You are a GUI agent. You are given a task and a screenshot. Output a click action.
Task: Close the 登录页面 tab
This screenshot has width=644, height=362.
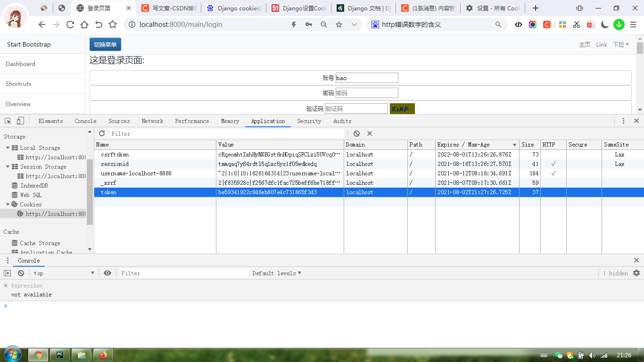click(x=129, y=8)
